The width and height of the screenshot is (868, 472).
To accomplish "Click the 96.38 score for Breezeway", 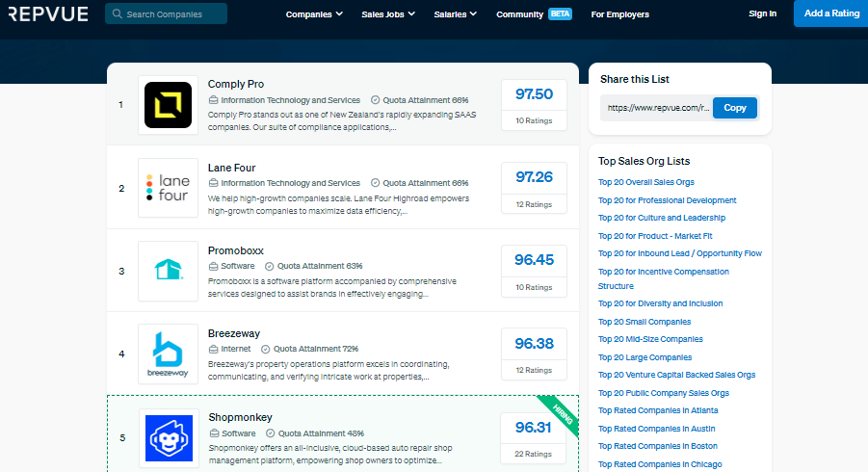I will [x=534, y=344].
